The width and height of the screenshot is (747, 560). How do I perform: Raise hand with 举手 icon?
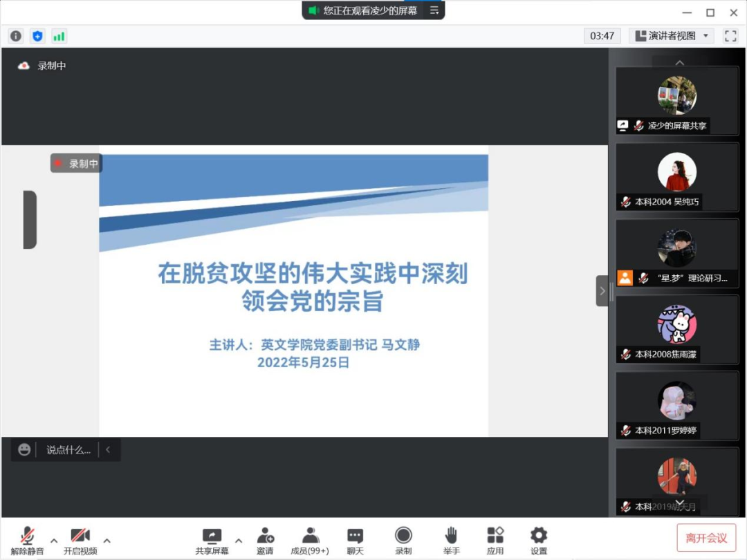pyautogui.click(x=451, y=541)
